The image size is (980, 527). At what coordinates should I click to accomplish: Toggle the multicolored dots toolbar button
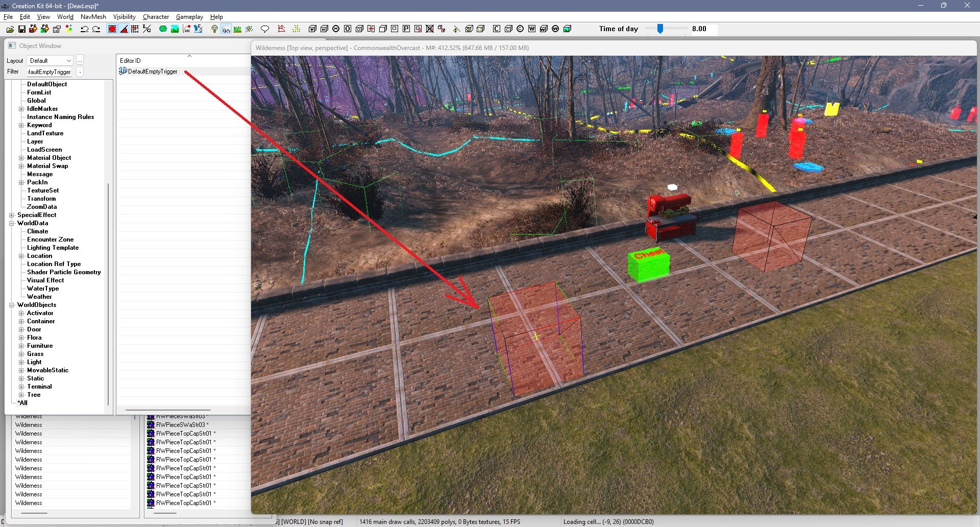[69, 29]
